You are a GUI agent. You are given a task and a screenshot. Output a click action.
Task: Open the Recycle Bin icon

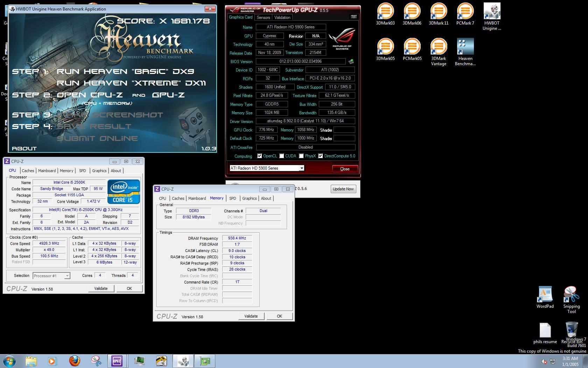click(x=572, y=333)
